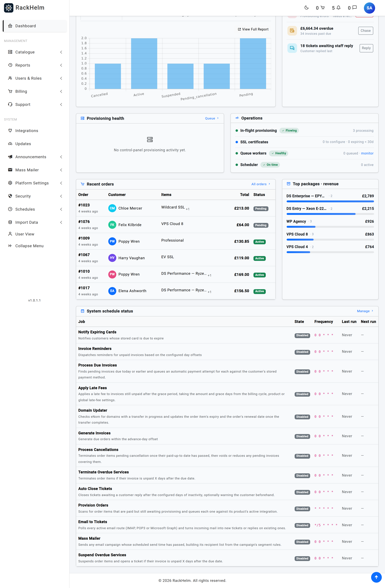Screen dimensions: 385x588
Task: Open the Import Data menu item
Action: coord(35,222)
